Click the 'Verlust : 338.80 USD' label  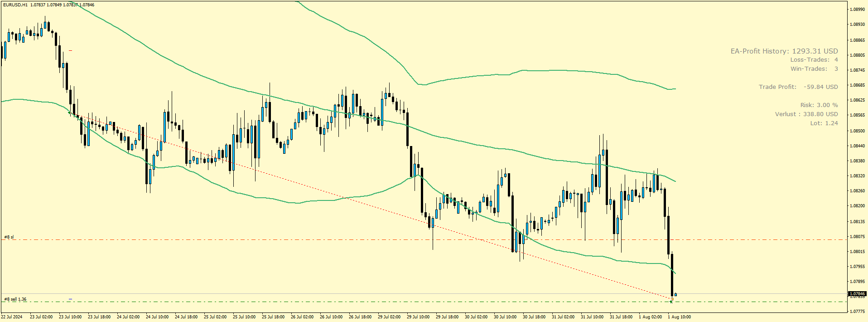point(806,114)
